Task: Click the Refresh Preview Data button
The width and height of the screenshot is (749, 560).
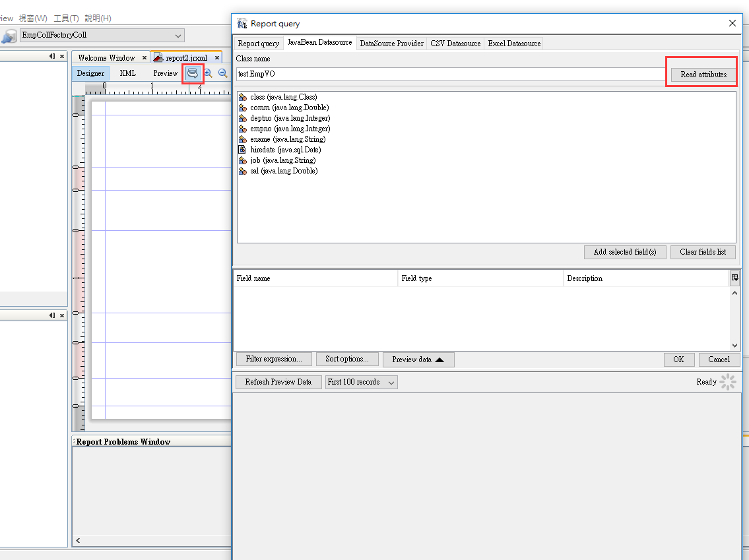Action: 278,382
